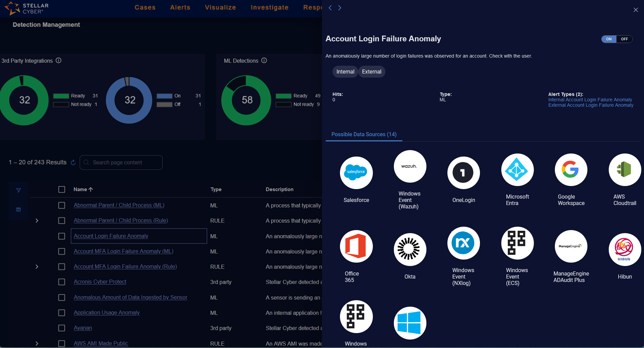Expand the AWS AMI Made Public row
644x348 pixels.
click(x=37, y=344)
